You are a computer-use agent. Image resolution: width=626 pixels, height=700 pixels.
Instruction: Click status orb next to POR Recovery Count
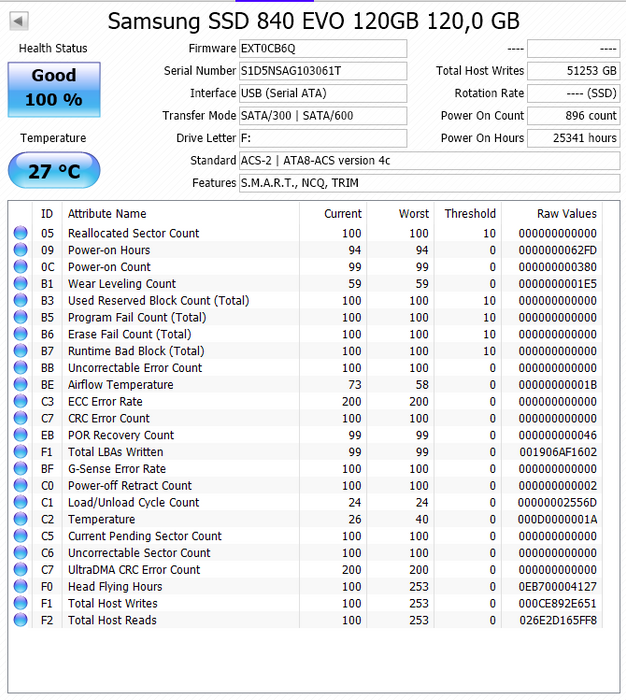[x=21, y=435]
